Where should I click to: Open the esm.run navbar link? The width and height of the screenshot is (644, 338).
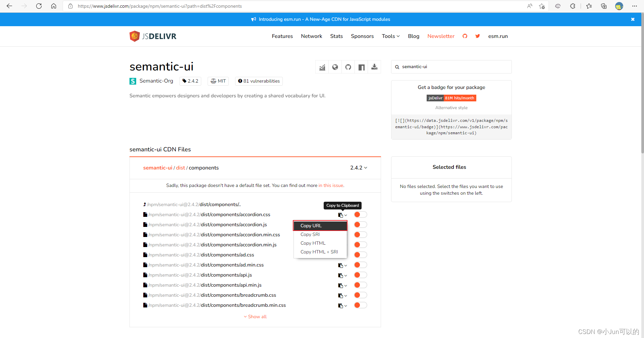[498, 36]
